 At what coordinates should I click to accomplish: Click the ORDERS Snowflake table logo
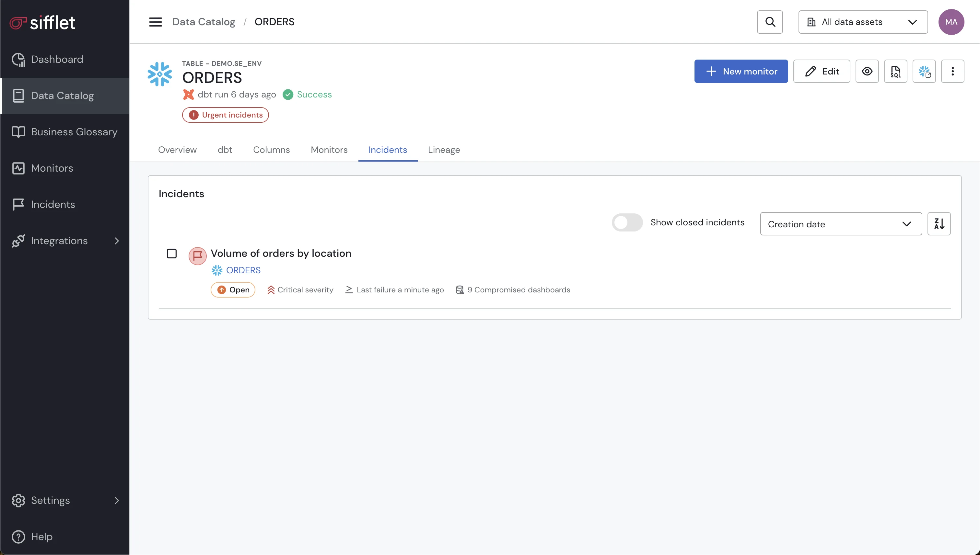tap(160, 74)
